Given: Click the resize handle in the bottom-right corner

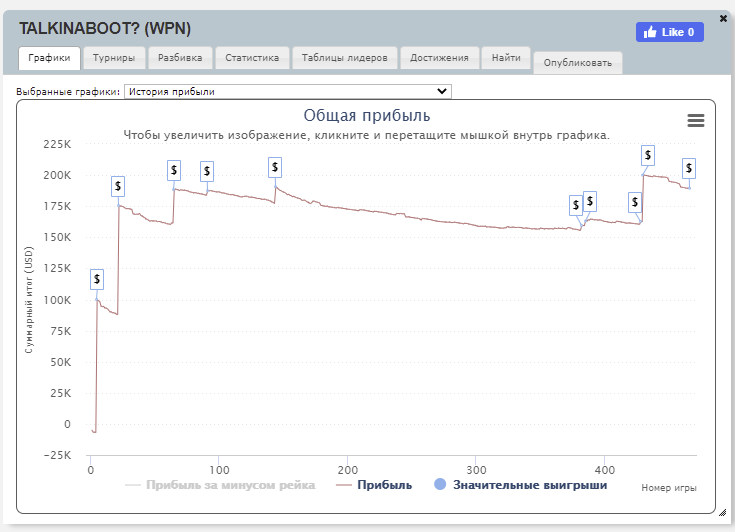Looking at the screenshot, I should pyautogui.click(x=722, y=512).
